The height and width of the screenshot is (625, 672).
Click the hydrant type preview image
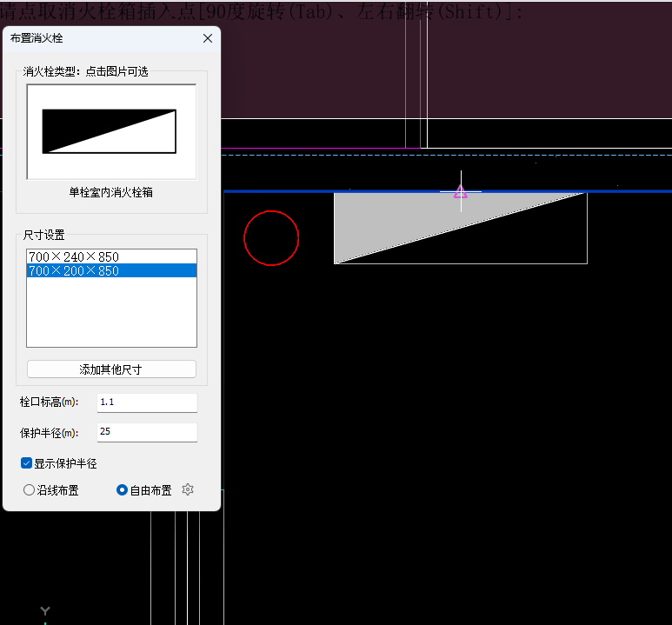point(111,131)
